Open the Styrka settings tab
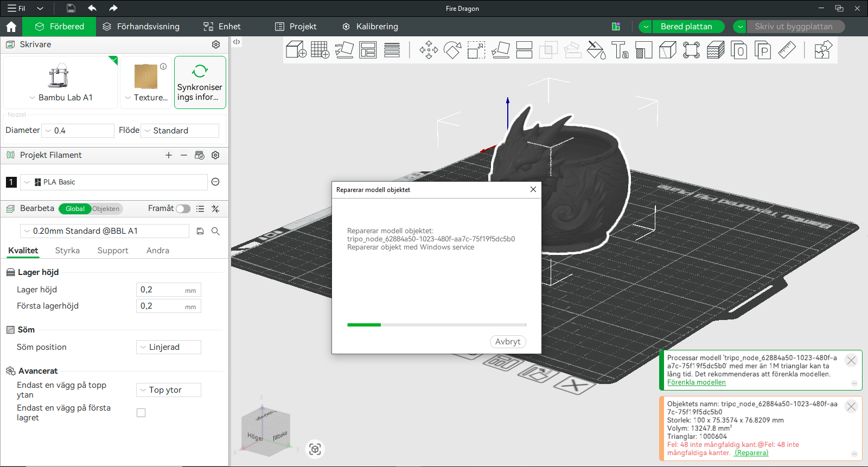The image size is (868, 467). [x=67, y=251]
